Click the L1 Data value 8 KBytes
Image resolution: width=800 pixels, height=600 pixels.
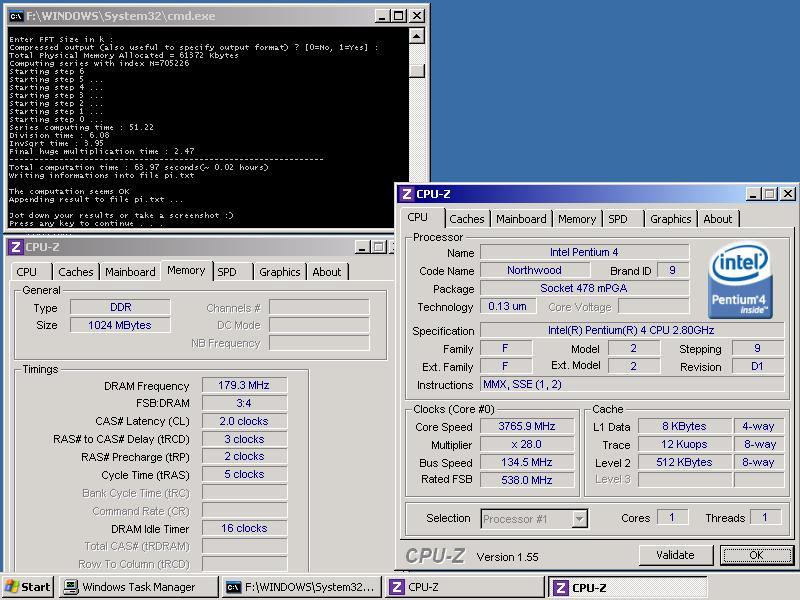tap(684, 426)
